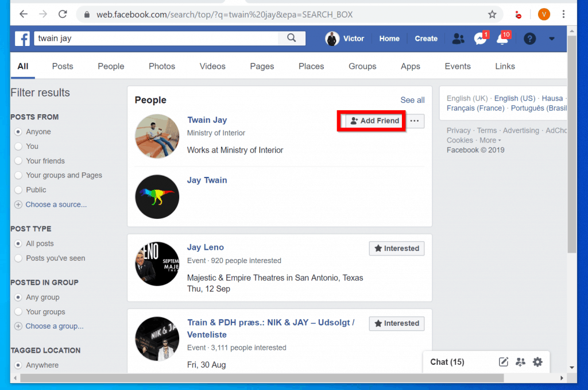
Task: Open chat settings gear icon
Action: pos(537,362)
